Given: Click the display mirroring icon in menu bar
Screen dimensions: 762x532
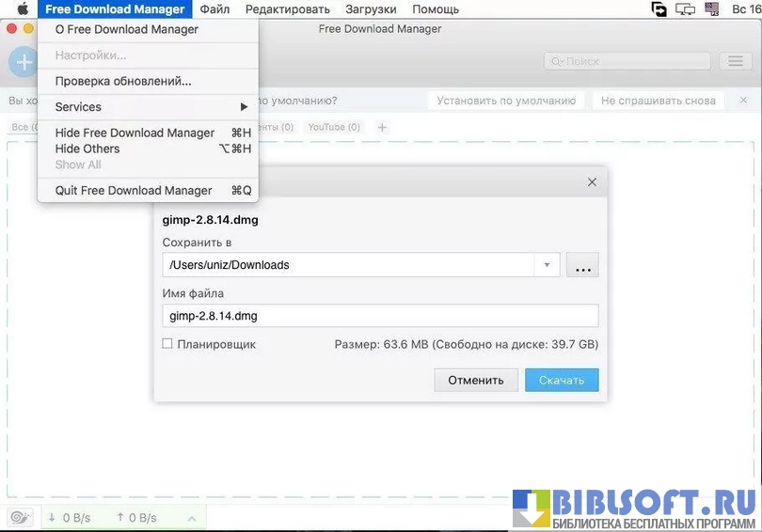Looking at the screenshot, I should (x=685, y=9).
